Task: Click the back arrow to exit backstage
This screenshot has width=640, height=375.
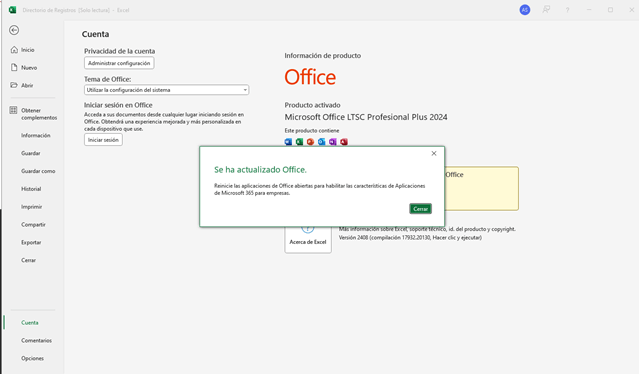Action: (14, 30)
